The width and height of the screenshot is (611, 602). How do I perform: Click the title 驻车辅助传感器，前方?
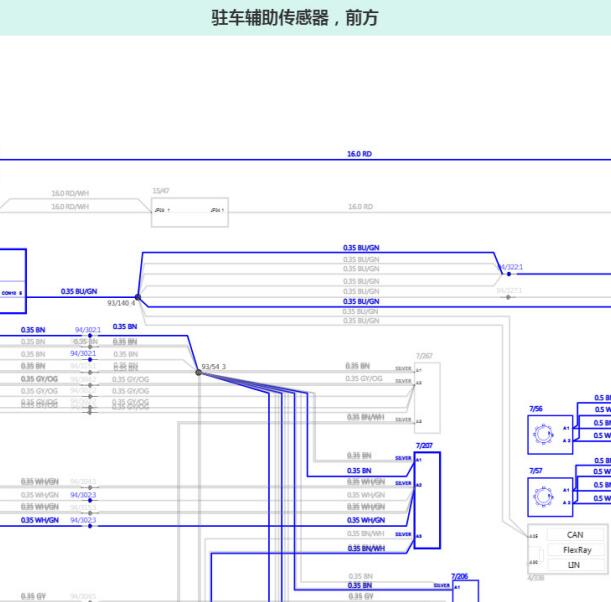pyautogui.click(x=295, y=18)
